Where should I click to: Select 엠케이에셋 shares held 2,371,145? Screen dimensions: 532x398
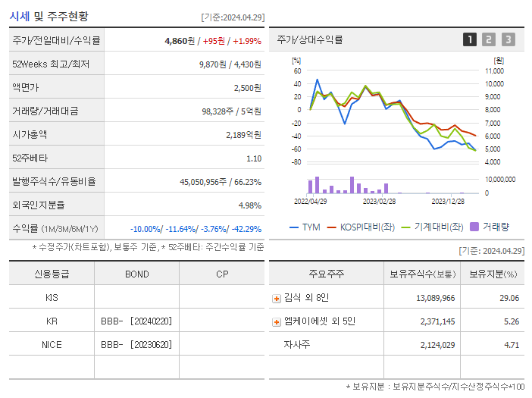pyautogui.click(x=438, y=321)
